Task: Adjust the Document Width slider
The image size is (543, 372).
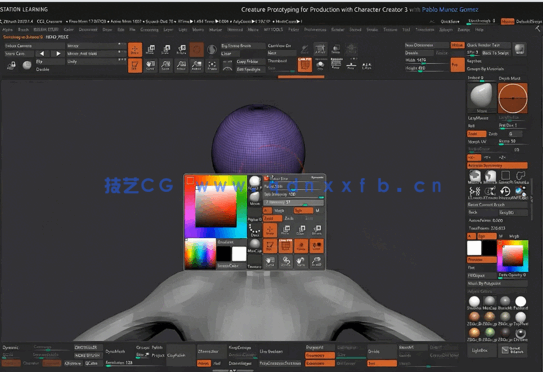Action: [x=426, y=61]
